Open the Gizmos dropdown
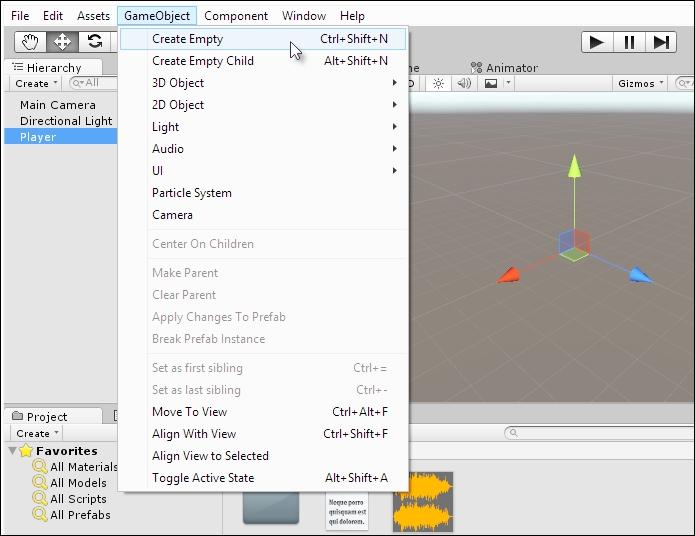The height and width of the screenshot is (536, 695). click(x=640, y=83)
